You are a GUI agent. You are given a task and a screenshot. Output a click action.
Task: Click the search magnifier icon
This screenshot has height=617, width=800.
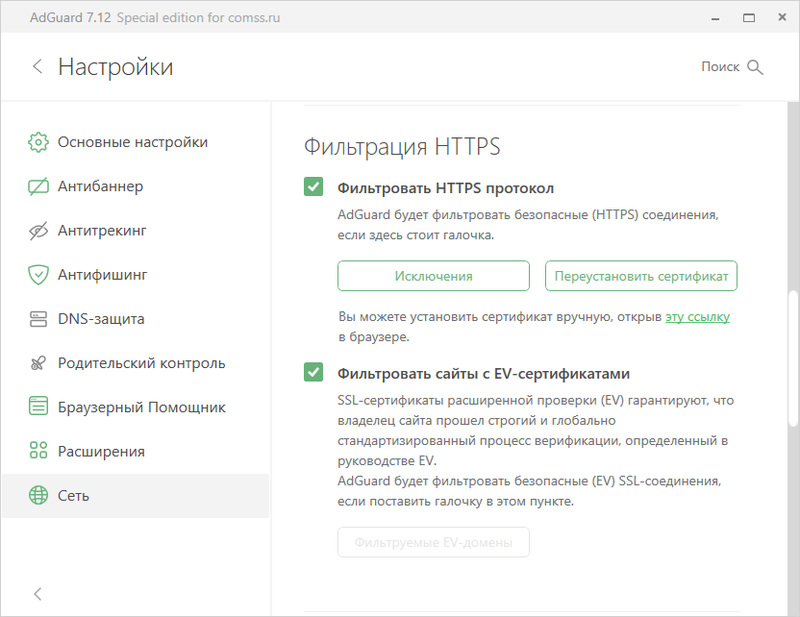coord(755,67)
